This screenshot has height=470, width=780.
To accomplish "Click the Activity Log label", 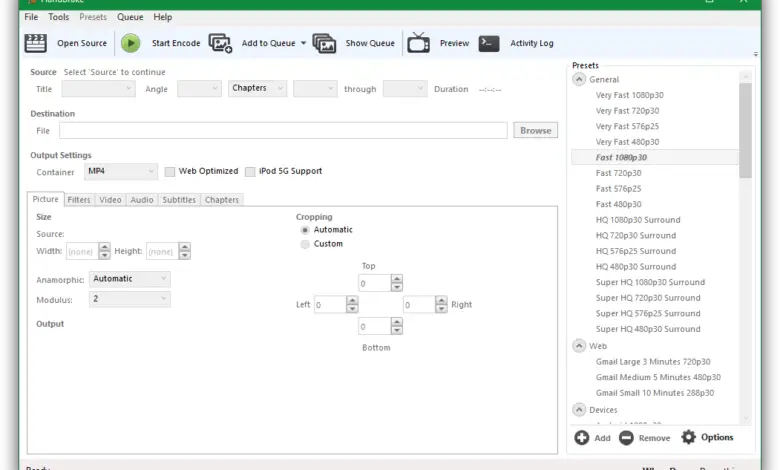I will pyautogui.click(x=532, y=43).
